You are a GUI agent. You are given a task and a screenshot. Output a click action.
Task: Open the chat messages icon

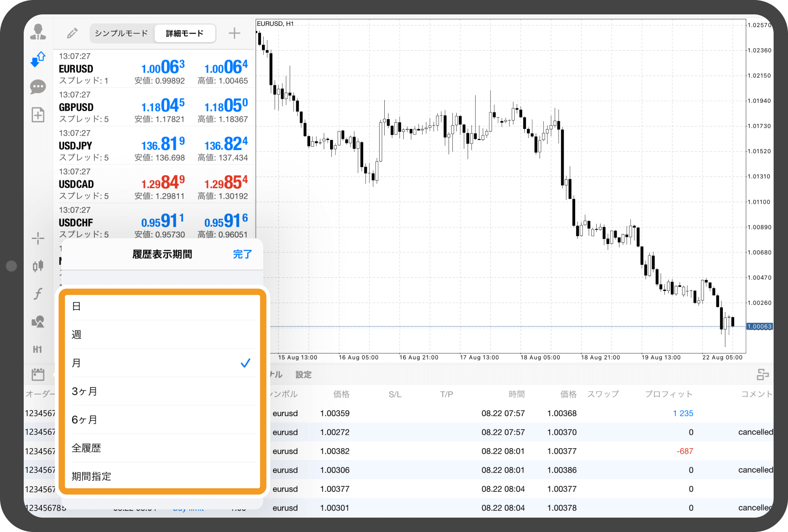38,87
